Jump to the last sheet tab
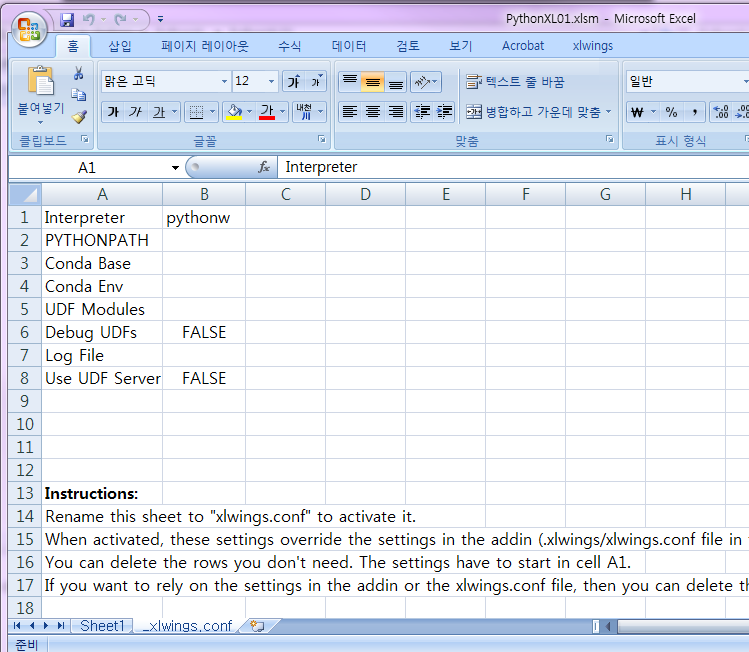This screenshot has height=652, width=749. 61,626
